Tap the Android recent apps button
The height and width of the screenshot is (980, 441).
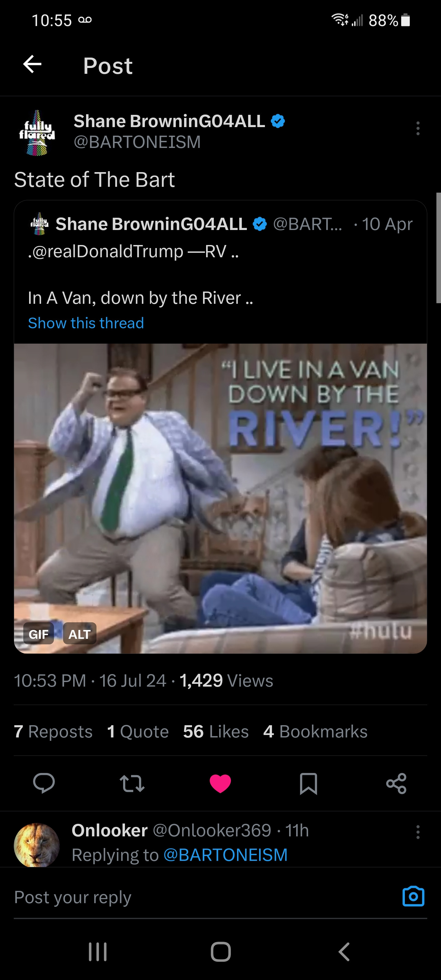(x=97, y=952)
